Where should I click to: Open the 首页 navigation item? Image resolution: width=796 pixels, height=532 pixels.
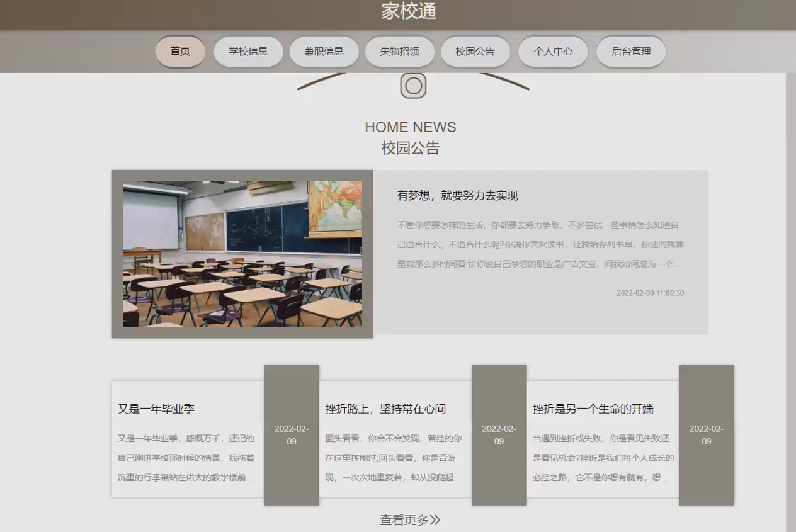pyautogui.click(x=179, y=51)
